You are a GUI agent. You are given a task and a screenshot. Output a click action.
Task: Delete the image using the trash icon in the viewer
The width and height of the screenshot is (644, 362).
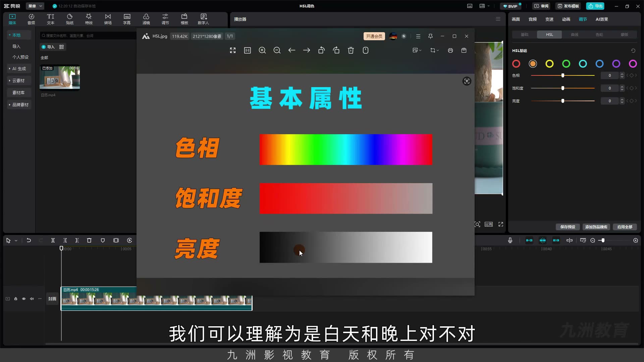351,50
